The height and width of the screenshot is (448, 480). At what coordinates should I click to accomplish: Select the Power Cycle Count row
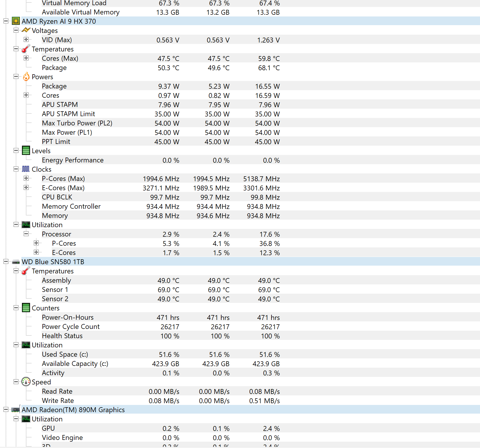pyautogui.click(x=71, y=327)
